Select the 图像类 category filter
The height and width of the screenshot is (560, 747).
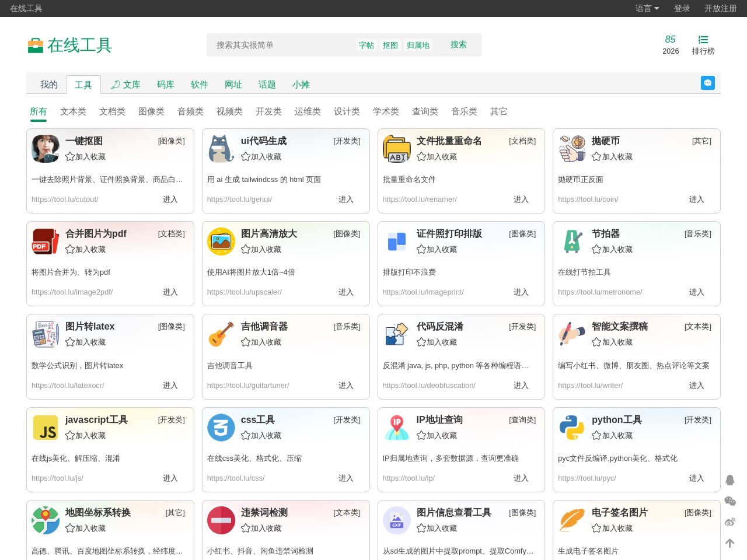pyautogui.click(x=151, y=111)
